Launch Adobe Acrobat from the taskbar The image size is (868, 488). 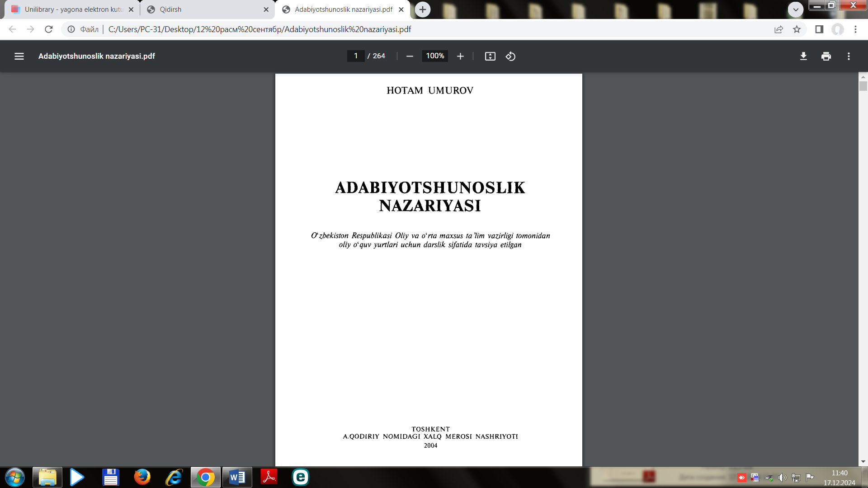[269, 477]
